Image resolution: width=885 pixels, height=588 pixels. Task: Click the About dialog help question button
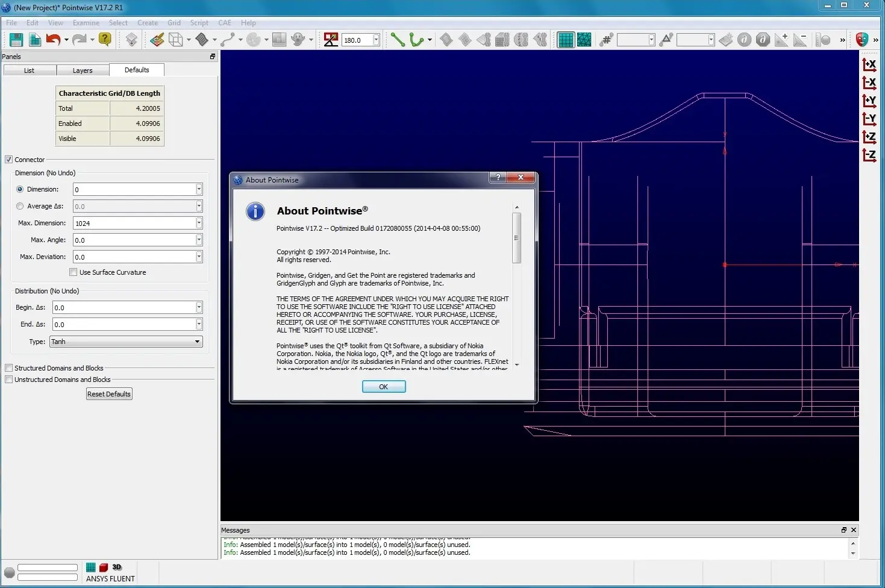point(498,177)
